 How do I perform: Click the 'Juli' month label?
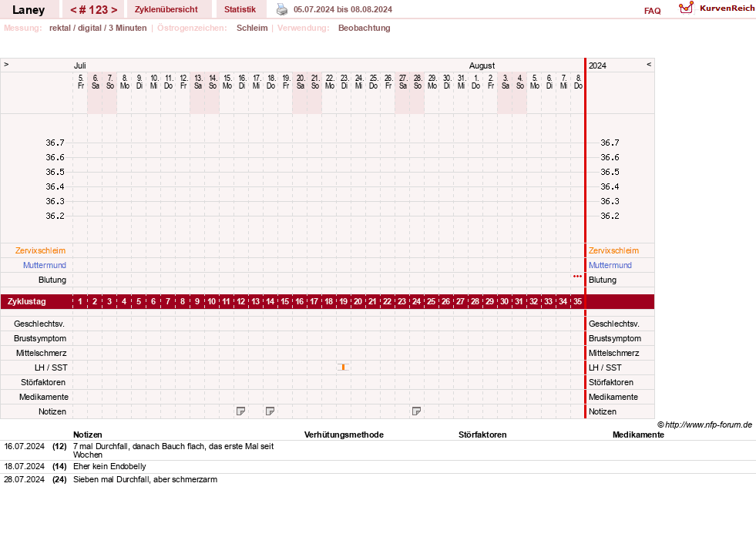click(x=80, y=65)
